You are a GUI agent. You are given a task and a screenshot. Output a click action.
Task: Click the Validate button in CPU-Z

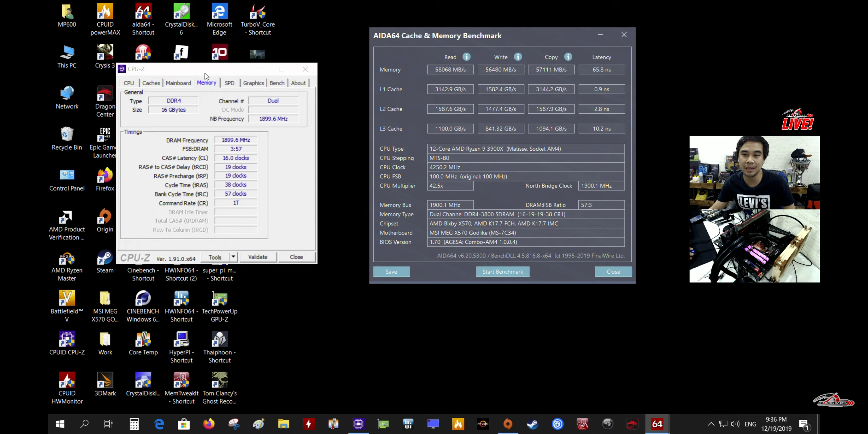pos(257,257)
